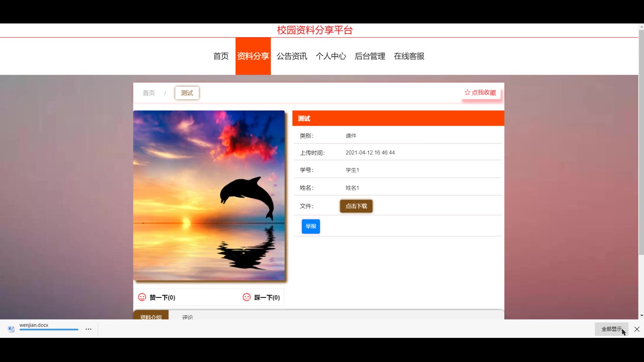This screenshot has width=644, height=362.
Task: Click the 点击下载 download button
Action: 356,206
